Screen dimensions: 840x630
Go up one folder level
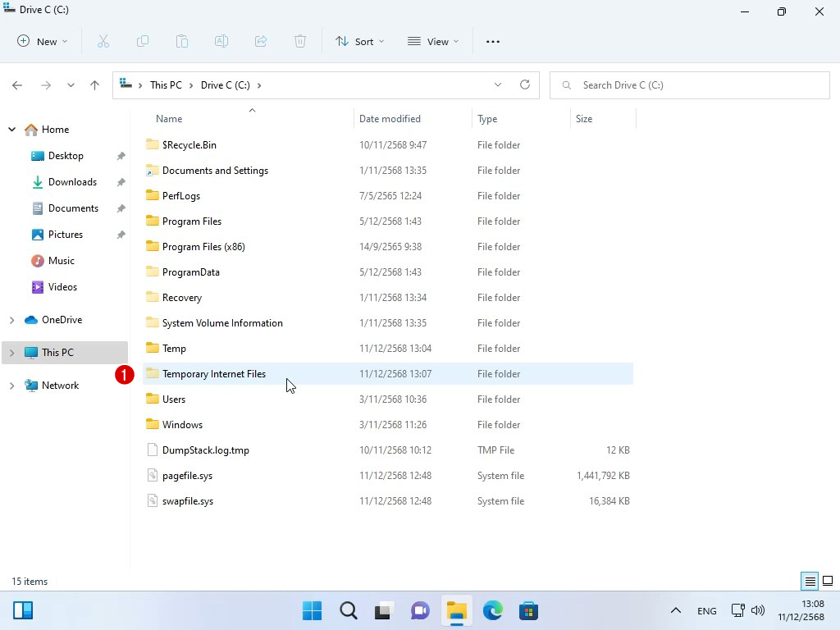point(94,85)
